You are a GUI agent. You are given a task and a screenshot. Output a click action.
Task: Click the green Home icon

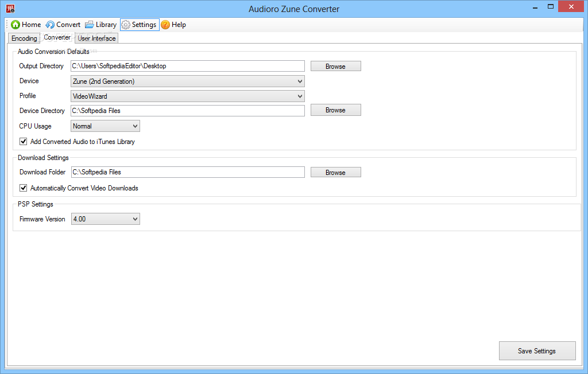(x=16, y=25)
